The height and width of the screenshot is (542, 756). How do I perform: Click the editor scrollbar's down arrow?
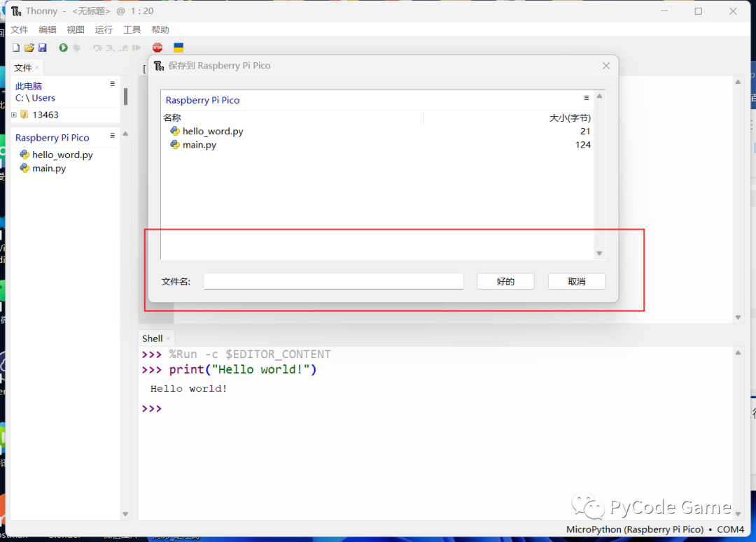pos(738,318)
